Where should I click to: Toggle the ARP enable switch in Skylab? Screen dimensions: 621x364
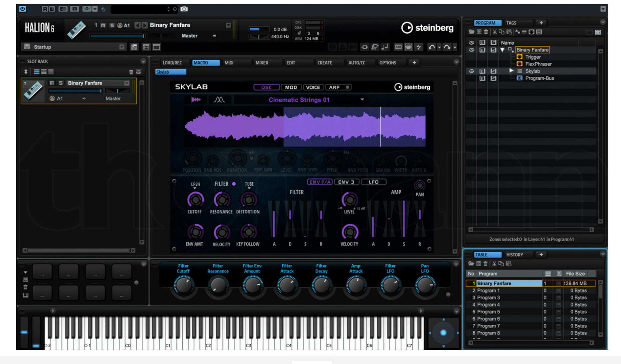click(347, 87)
